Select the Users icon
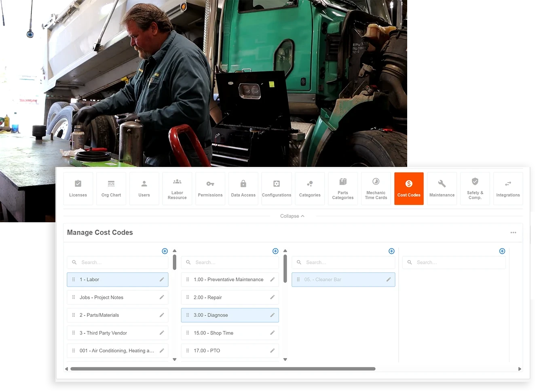The height and width of the screenshot is (392, 539). pos(144,188)
